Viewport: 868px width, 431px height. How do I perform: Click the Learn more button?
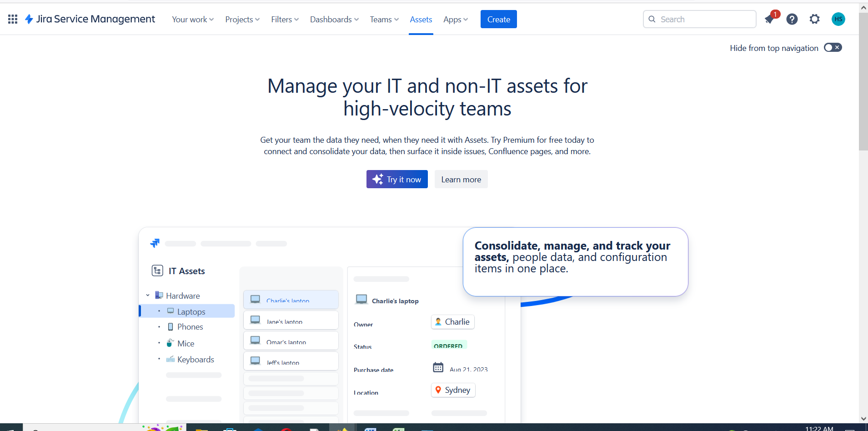[x=461, y=179]
